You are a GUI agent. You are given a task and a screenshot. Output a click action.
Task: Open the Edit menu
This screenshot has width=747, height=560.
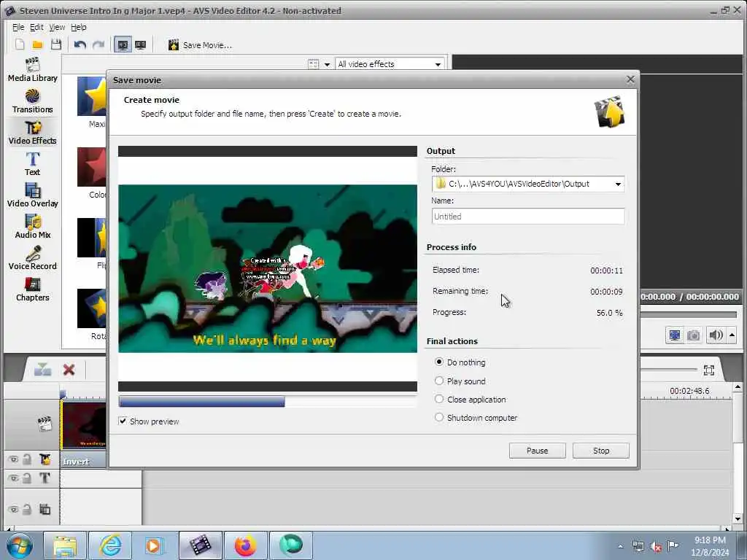tap(36, 27)
